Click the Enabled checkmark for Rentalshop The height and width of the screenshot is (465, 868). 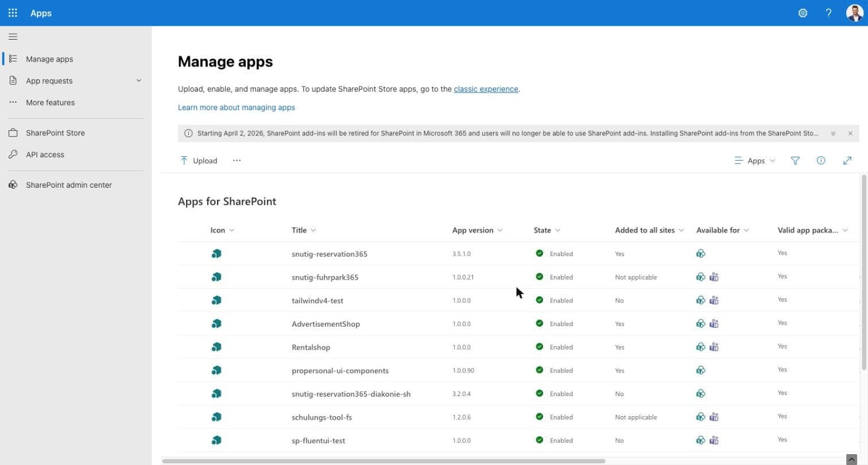(539, 347)
